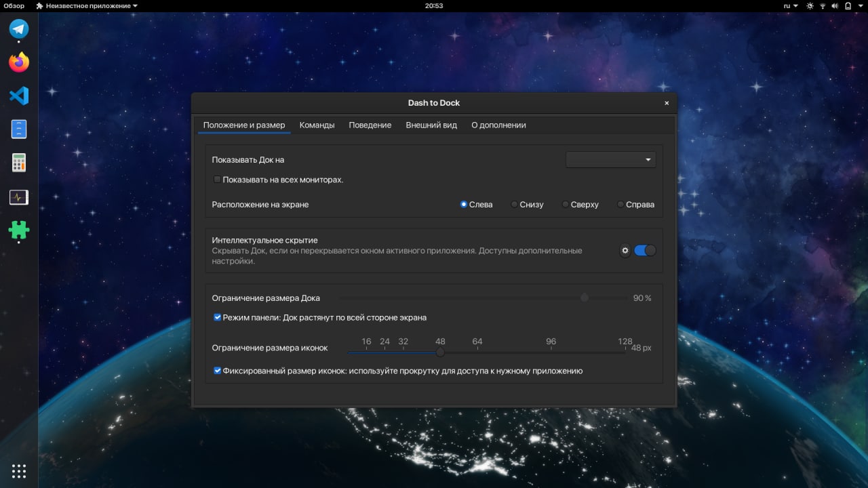This screenshot has height=488, width=868.
Task: Click the icon size slider knob at 48
Action: tap(440, 352)
